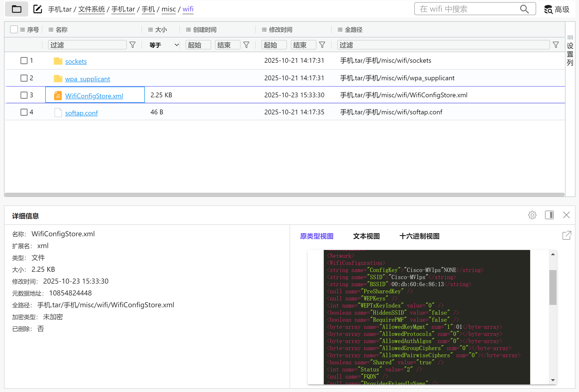The width and height of the screenshot is (579, 392).
Task: Toggle the detail panel layout icon
Action: (549, 215)
